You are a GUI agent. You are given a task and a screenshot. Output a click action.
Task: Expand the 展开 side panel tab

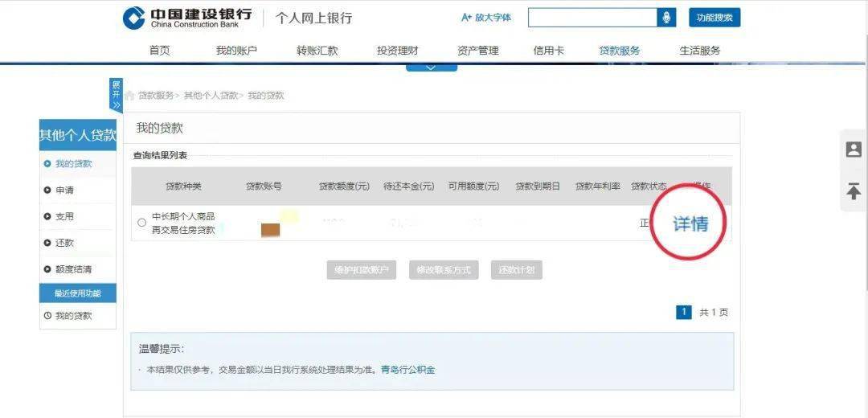(x=116, y=95)
